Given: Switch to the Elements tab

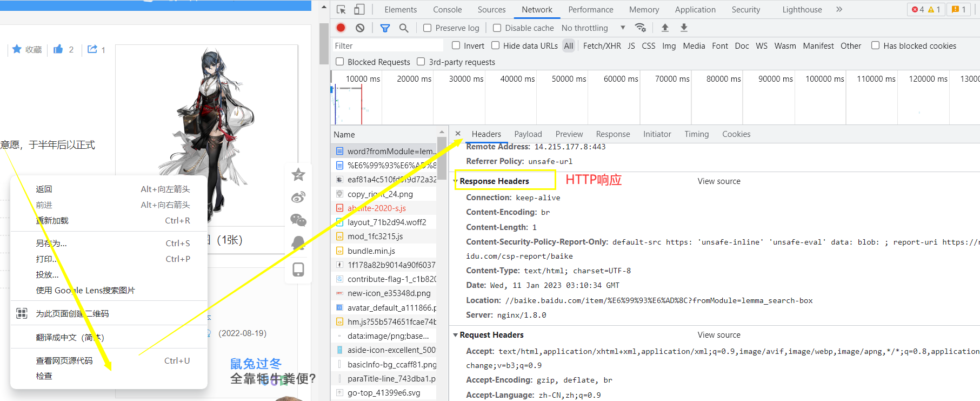Looking at the screenshot, I should 401,9.
